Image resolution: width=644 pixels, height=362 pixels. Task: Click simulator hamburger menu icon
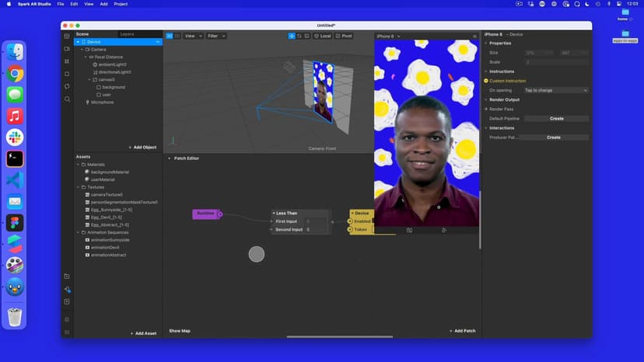[x=474, y=36]
